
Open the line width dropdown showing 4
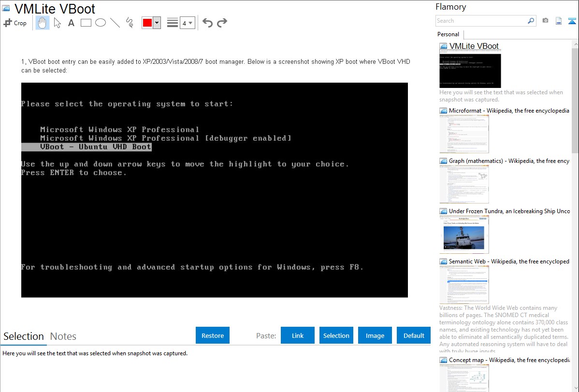tap(188, 23)
